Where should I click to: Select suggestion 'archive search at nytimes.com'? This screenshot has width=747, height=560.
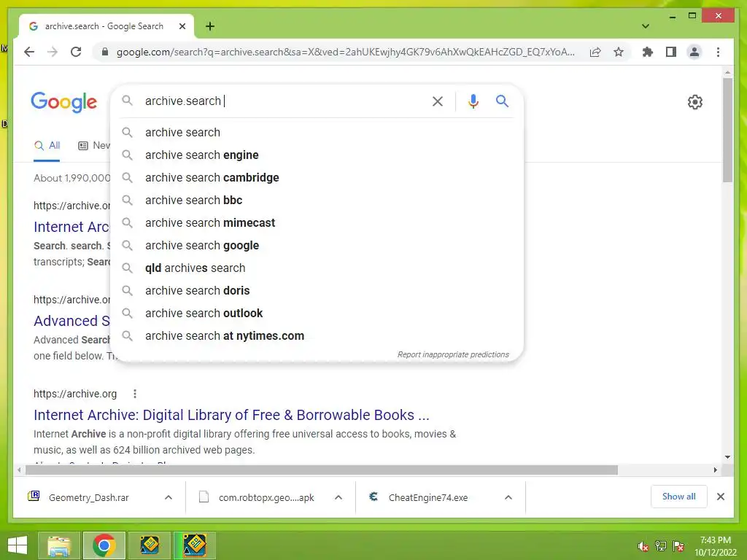point(317,335)
